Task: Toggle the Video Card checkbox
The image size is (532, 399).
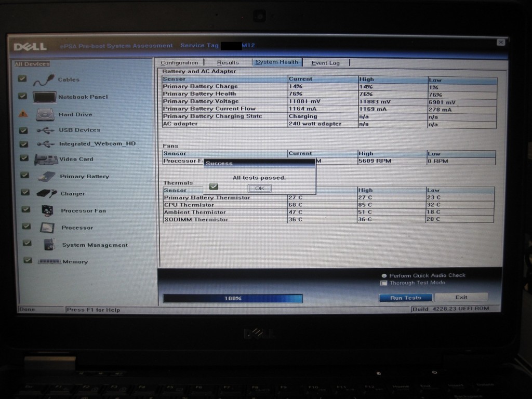Action: [24, 158]
